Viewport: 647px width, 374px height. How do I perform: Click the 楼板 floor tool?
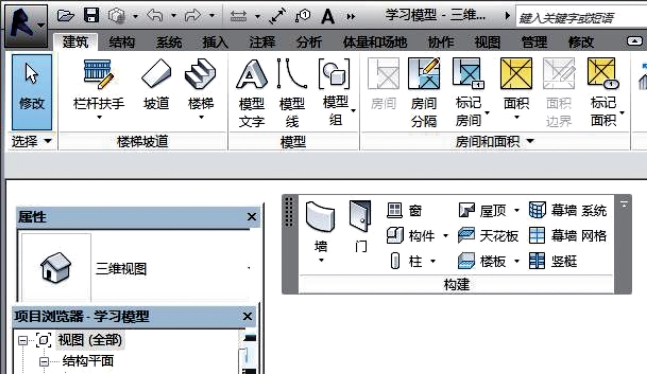tap(489, 261)
